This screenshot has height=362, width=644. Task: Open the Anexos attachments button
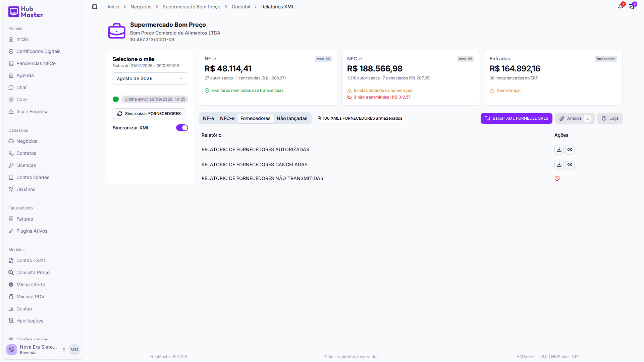(575, 118)
